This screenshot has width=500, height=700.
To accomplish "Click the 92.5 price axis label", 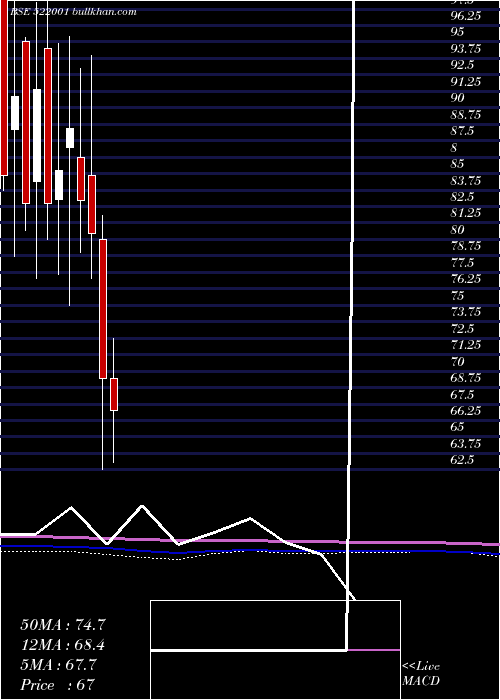I will [x=462, y=65].
